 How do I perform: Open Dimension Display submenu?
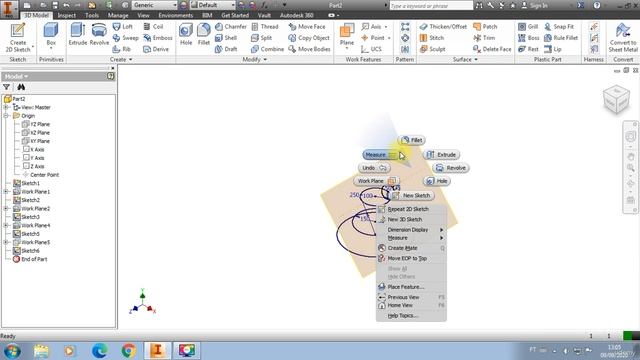(411, 230)
